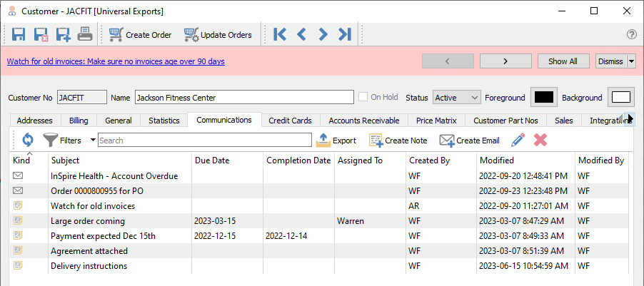Click the Print customer icon

[85, 34]
